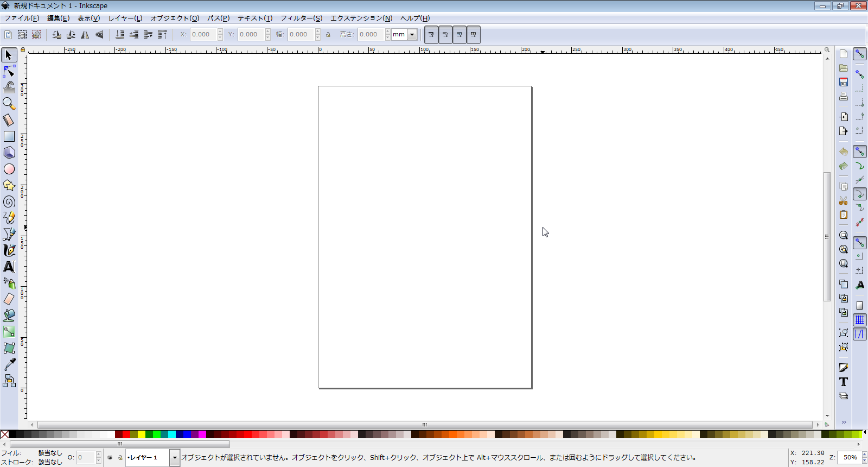The height and width of the screenshot is (467, 868).
Task: Select the Star polygon tool
Action: point(9,185)
